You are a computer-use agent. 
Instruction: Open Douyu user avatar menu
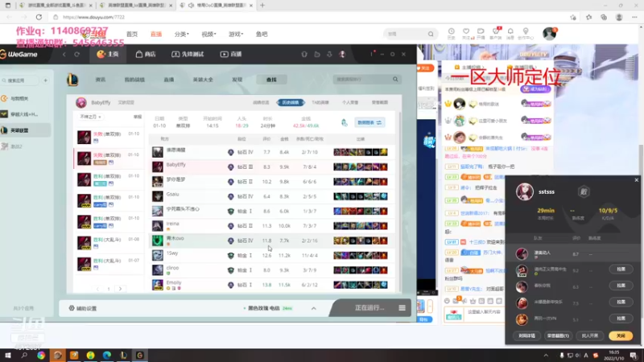coord(549,34)
